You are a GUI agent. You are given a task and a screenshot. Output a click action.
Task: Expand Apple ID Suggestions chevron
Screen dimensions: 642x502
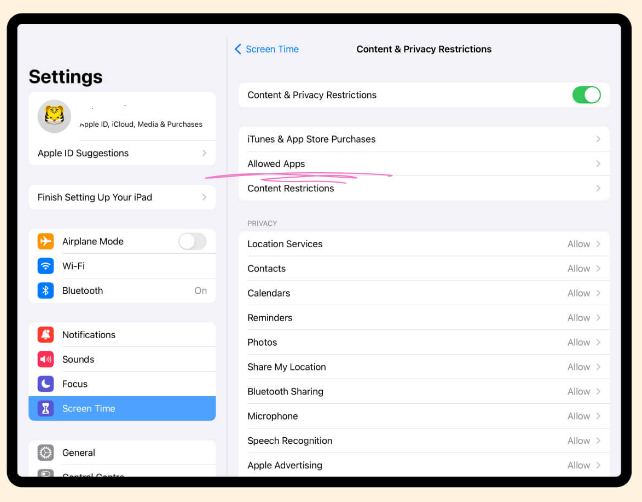click(x=204, y=153)
